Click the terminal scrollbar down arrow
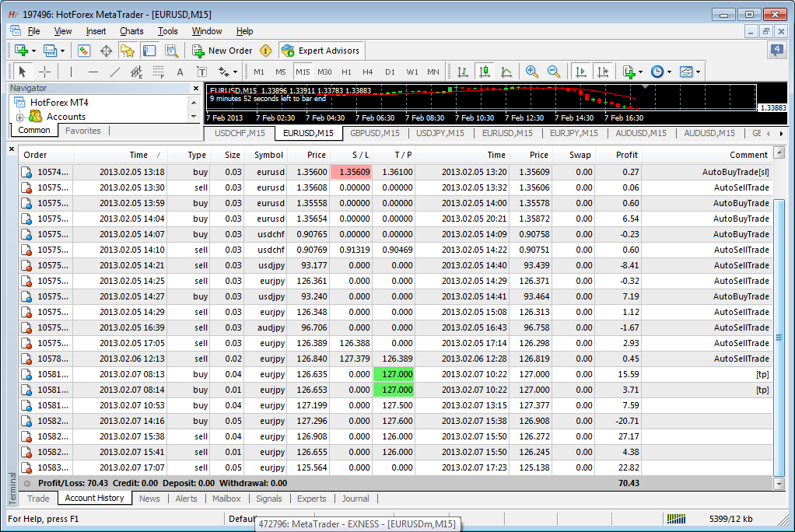This screenshot has height=532, width=795. coord(779,484)
